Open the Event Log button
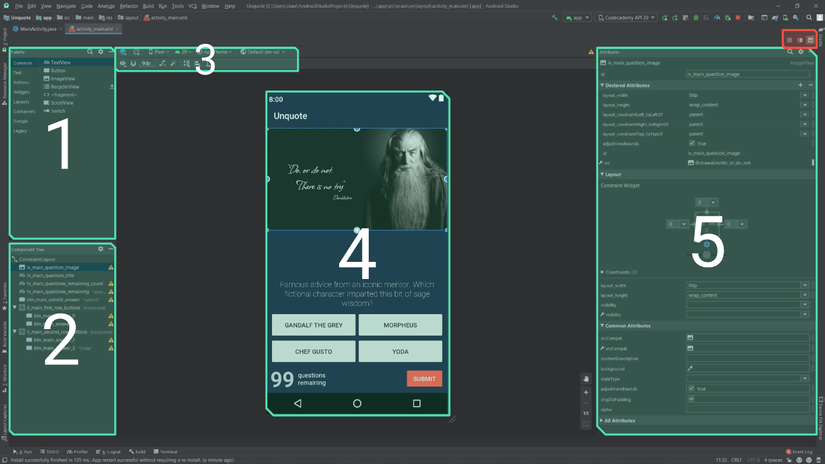This screenshot has height=464, width=825. (x=798, y=451)
